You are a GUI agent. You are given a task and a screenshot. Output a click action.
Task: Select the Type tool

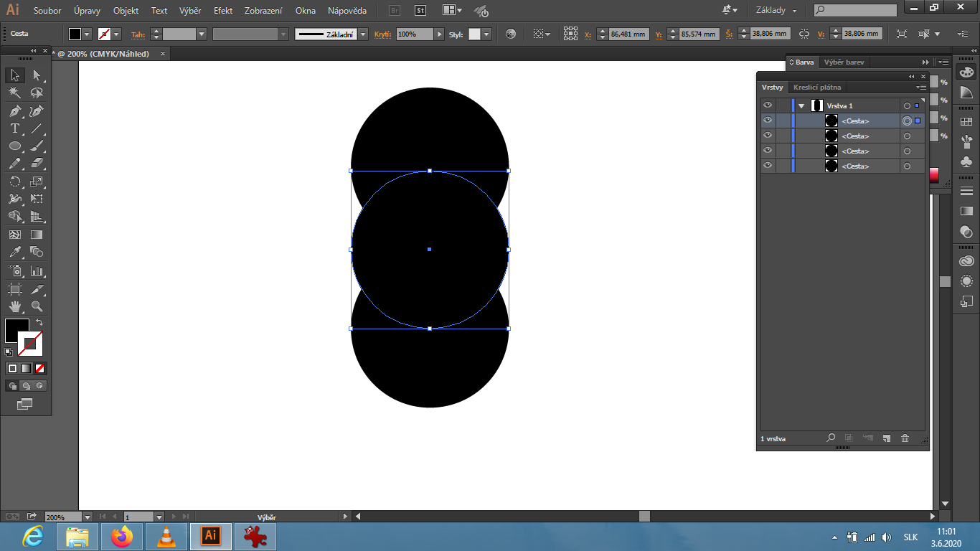click(x=14, y=129)
